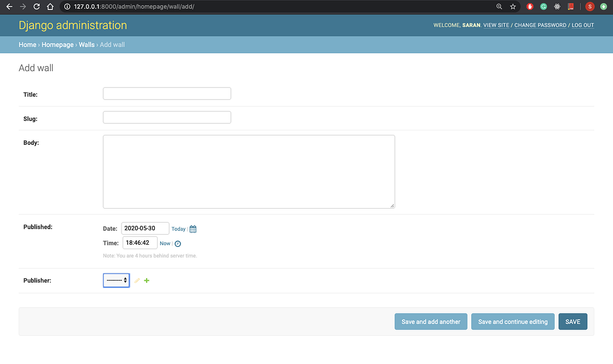Image resolution: width=613 pixels, height=364 pixels.
Task: Bookmark this page with the star icon
Action: tap(511, 7)
